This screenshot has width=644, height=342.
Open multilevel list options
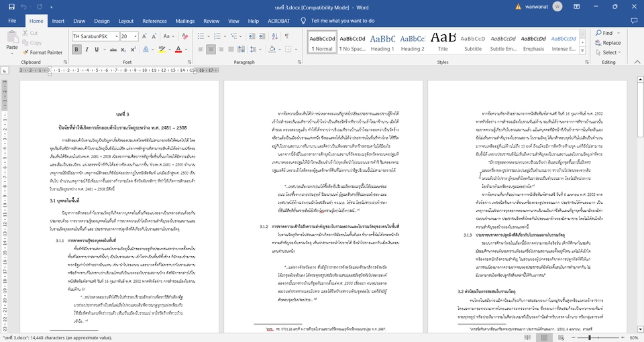[240, 36]
